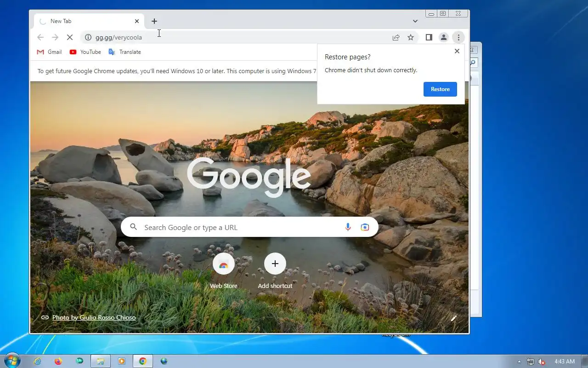Image resolution: width=588 pixels, height=368 pixels.
Task: Dismiss the Restore pages popup
Action: pos(457,51)
